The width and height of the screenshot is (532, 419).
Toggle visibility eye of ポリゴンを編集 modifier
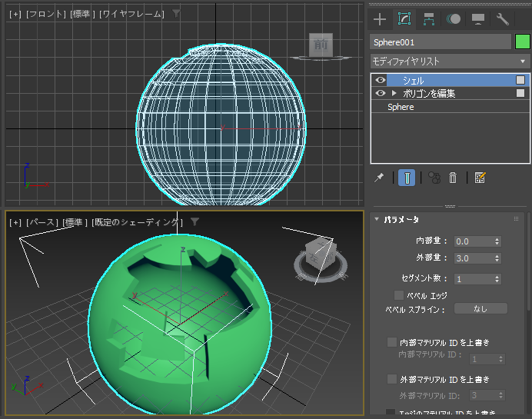click(381, 93)
